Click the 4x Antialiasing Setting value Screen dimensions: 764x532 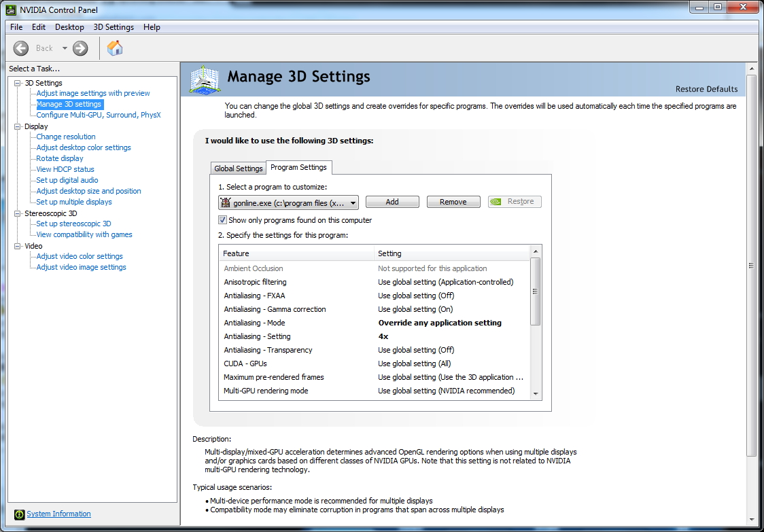click(383, 336)
